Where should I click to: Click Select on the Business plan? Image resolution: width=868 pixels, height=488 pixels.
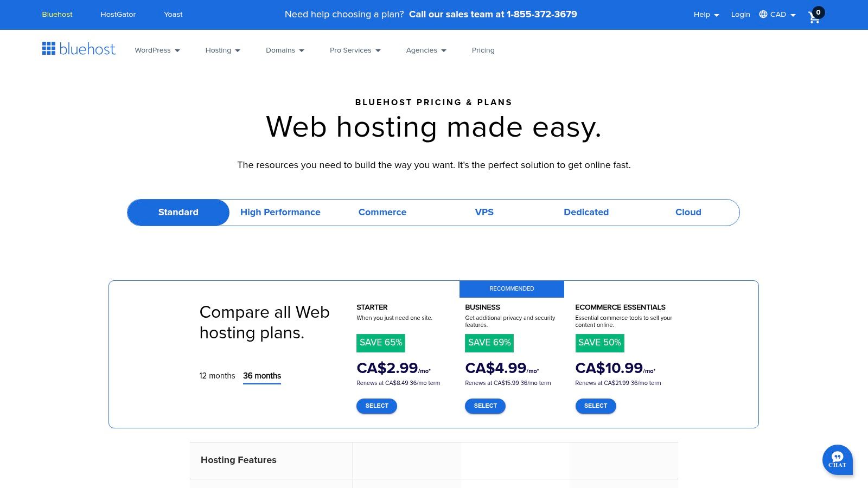(485, 406)
